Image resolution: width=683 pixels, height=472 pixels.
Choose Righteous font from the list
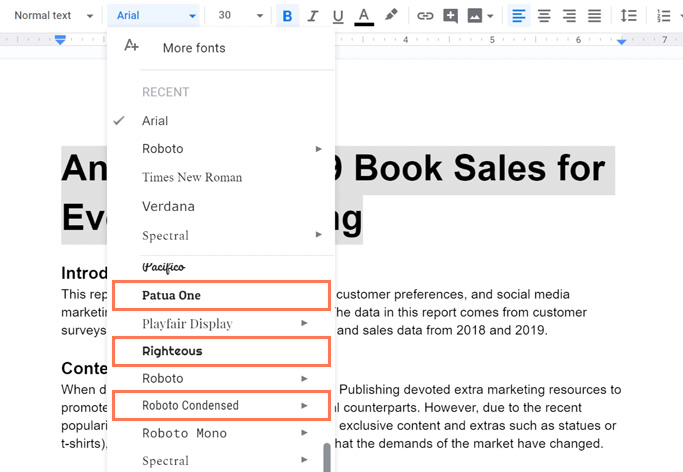pos(172,352)
